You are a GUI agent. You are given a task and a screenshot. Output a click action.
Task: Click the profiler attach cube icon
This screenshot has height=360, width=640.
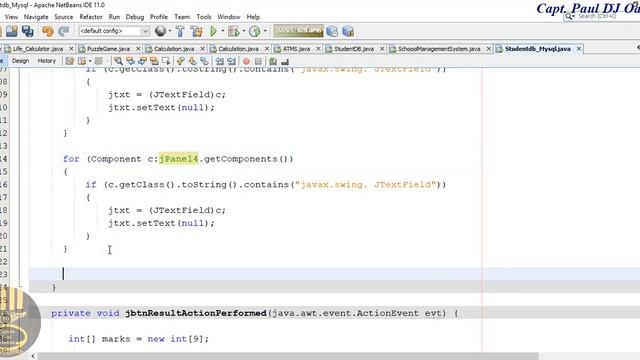348,31
